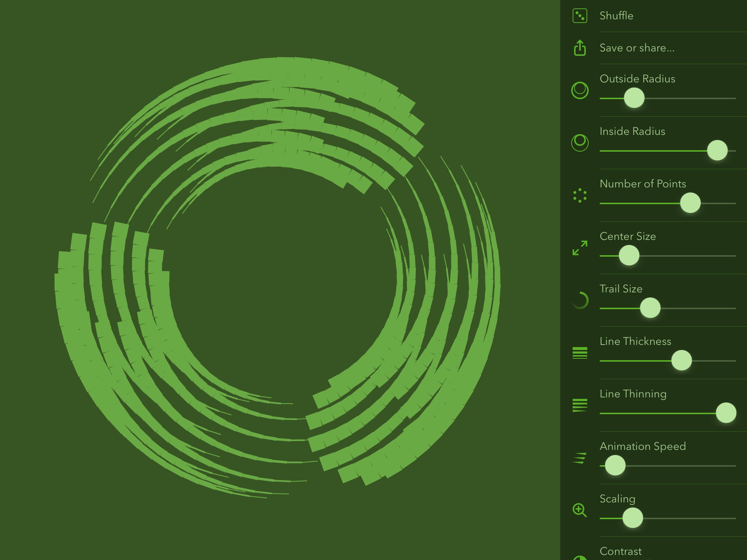Click the Animation Speed icon

pos(580,458)
